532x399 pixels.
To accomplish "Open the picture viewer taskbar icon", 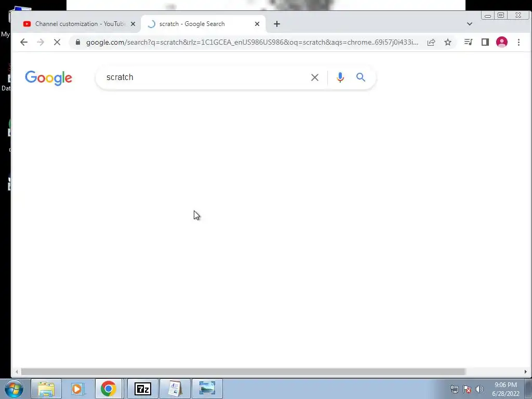I will point(207,389).
